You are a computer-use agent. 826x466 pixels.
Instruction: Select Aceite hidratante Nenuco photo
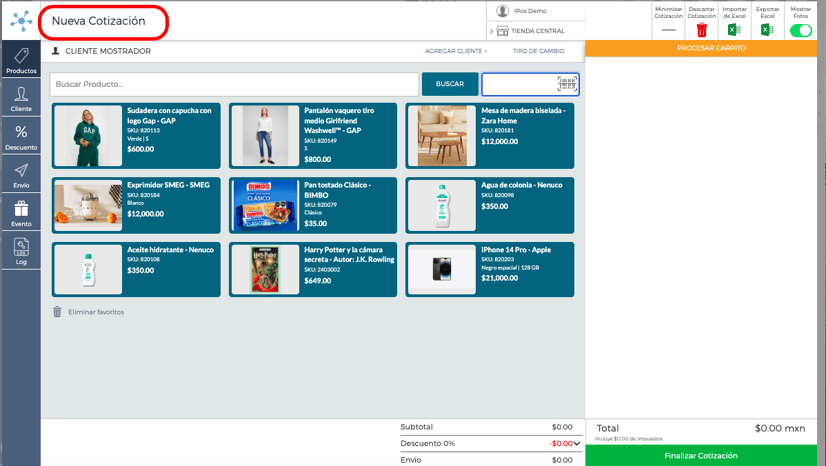(x=88, y=270)
